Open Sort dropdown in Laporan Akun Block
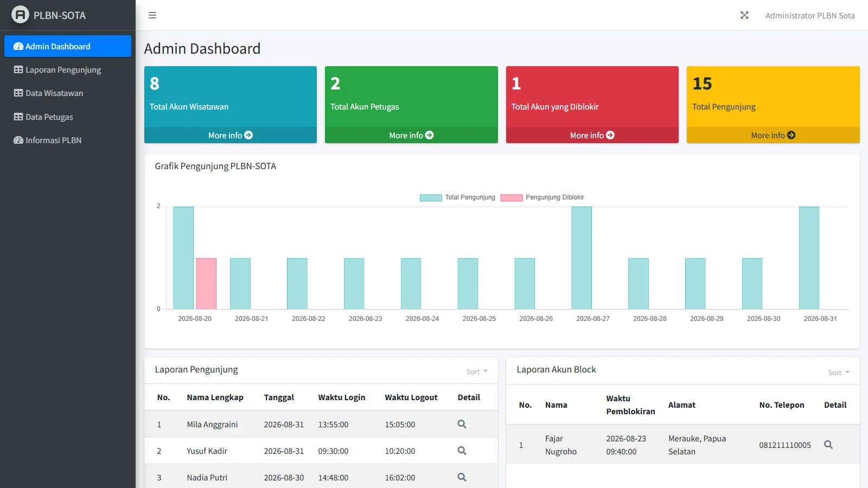868x488 pixels. (x=839, y=373)
